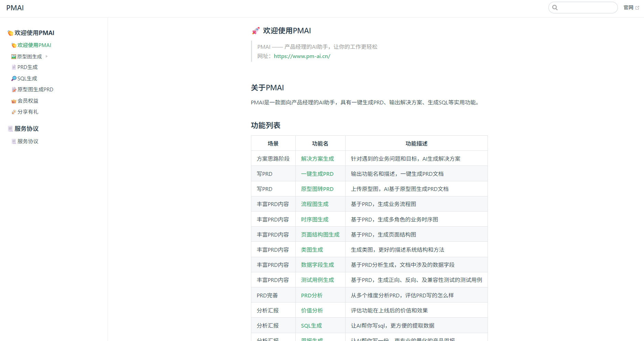Click the document icon beside PRD生成
The image size is (644, 341).
14,67
